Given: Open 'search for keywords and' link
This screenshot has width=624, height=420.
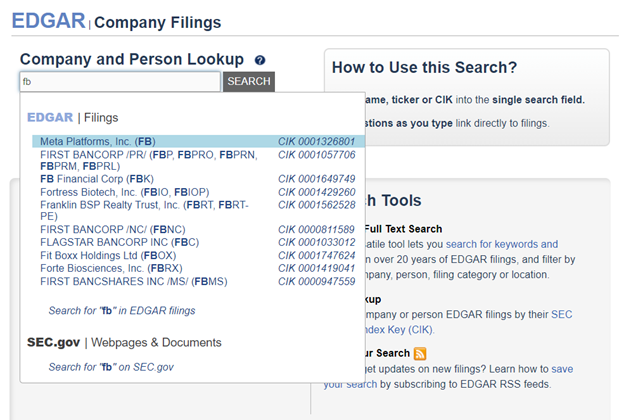Looking at the screenshot, I should click(502, 244).
